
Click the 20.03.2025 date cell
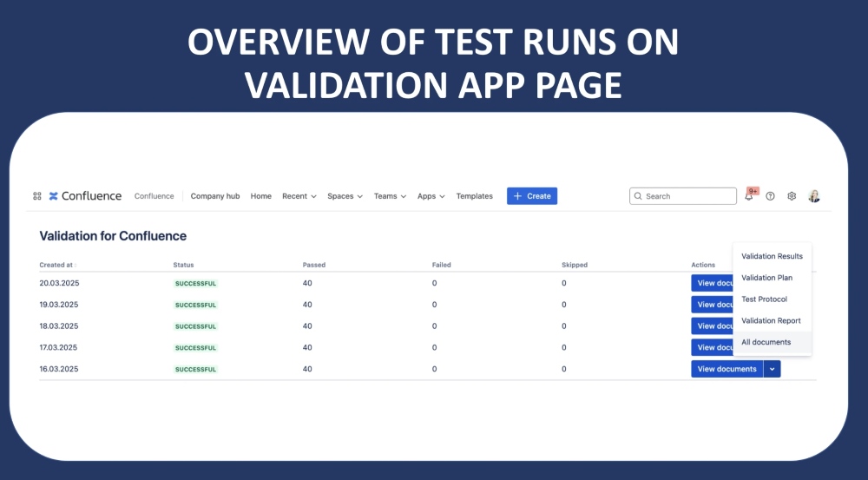59,283
